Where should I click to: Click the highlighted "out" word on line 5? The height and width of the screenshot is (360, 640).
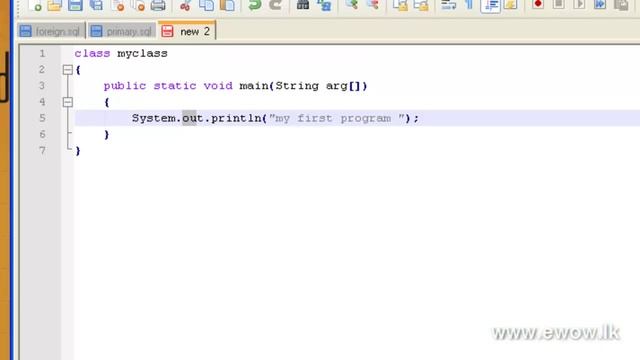[x=192, y=118]
